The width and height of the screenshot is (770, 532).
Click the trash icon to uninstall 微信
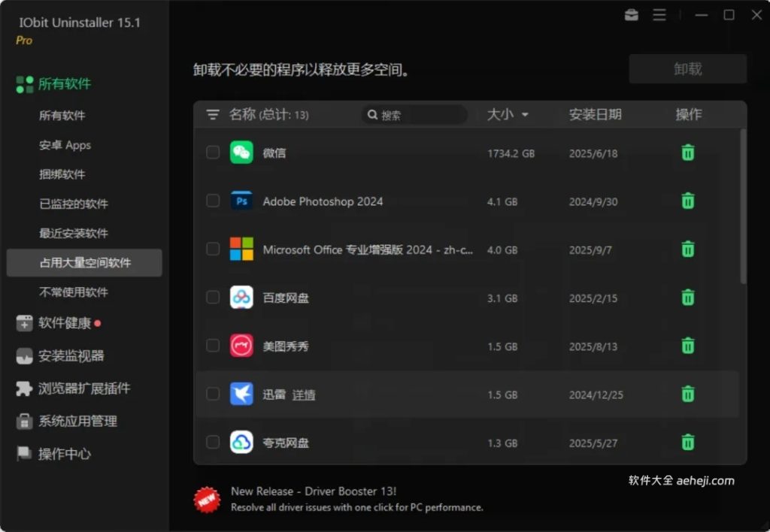click(687, 152)
